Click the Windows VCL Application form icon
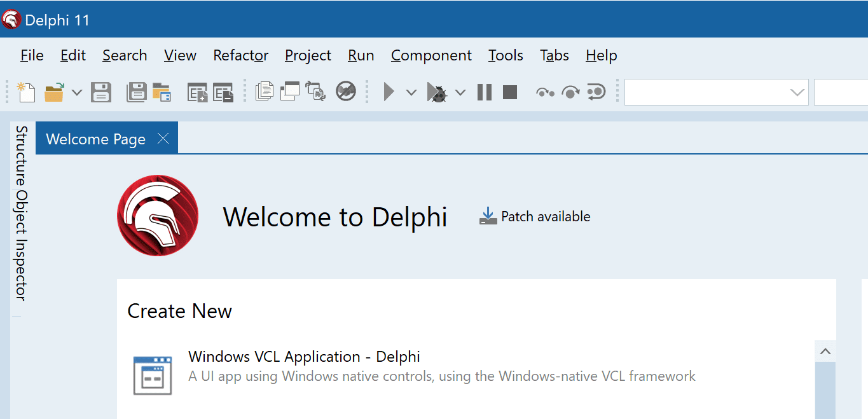The height and width of the screenshot is (419, 868). [153, 375]
